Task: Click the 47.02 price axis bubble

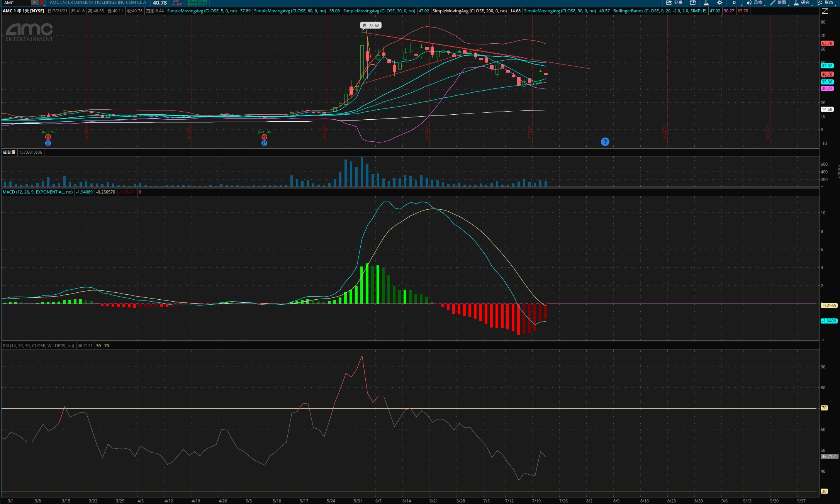Action: click(827, 66)
